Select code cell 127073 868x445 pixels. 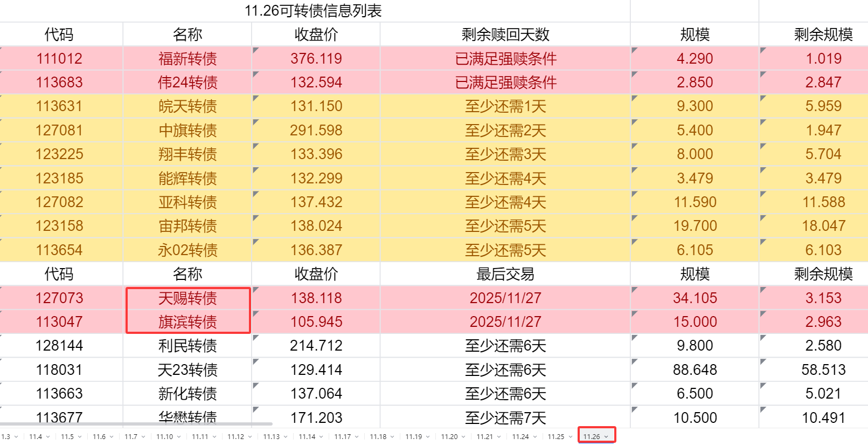[x=59, y=298]
